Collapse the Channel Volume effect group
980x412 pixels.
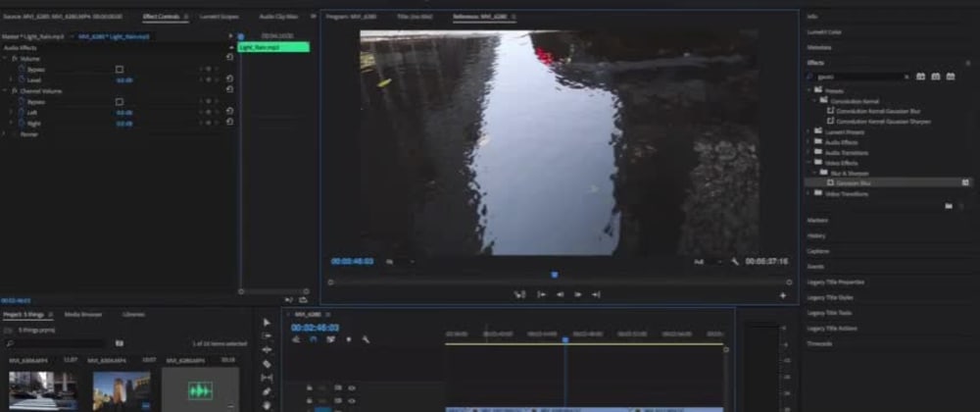pos(5,90)
